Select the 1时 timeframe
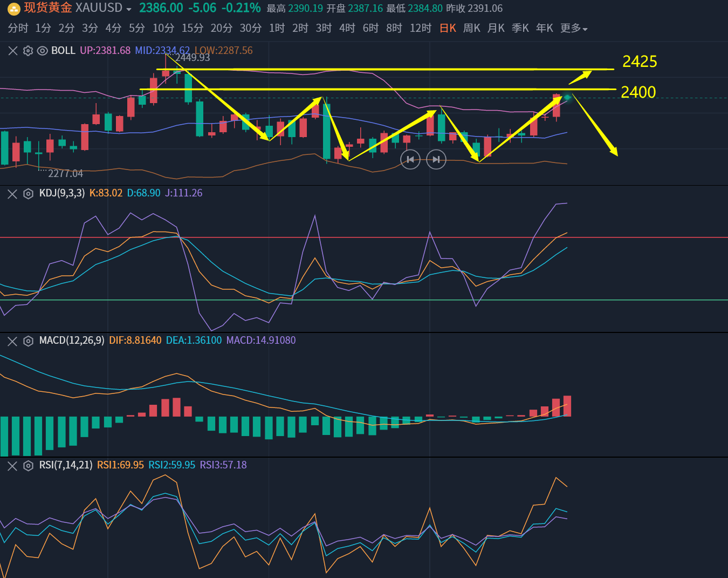This screenshot has height=578, width=728. (277, 28)
